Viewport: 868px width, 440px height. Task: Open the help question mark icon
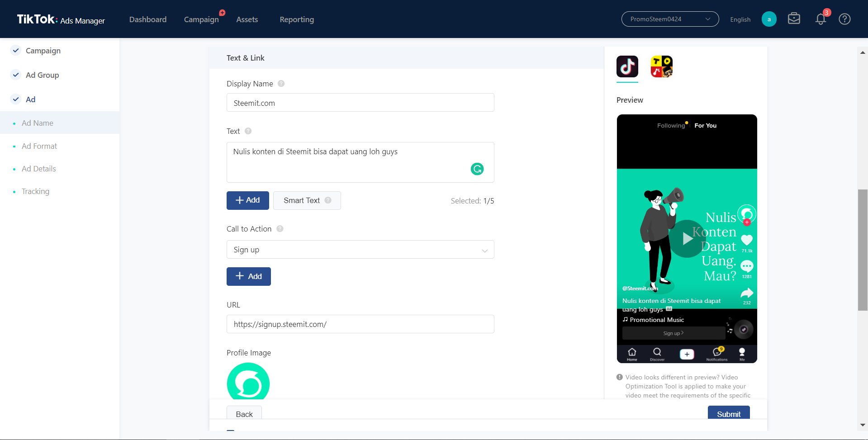click(844, 19)
